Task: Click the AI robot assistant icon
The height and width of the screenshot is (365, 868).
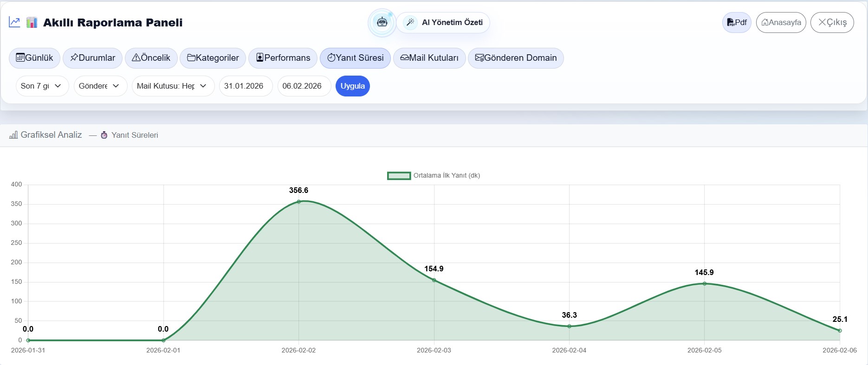Action: [382, 22]
